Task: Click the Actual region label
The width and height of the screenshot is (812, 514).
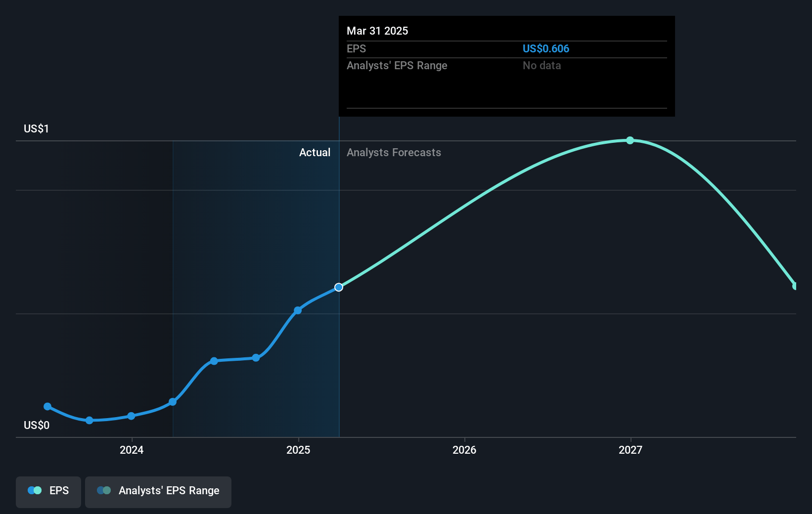Action: (x=315, y=153)
